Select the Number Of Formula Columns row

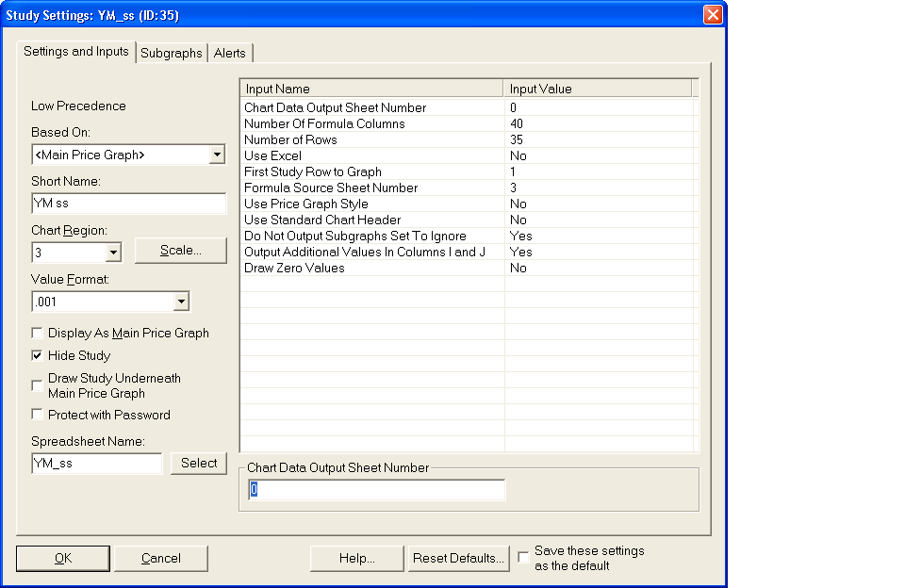467,124
